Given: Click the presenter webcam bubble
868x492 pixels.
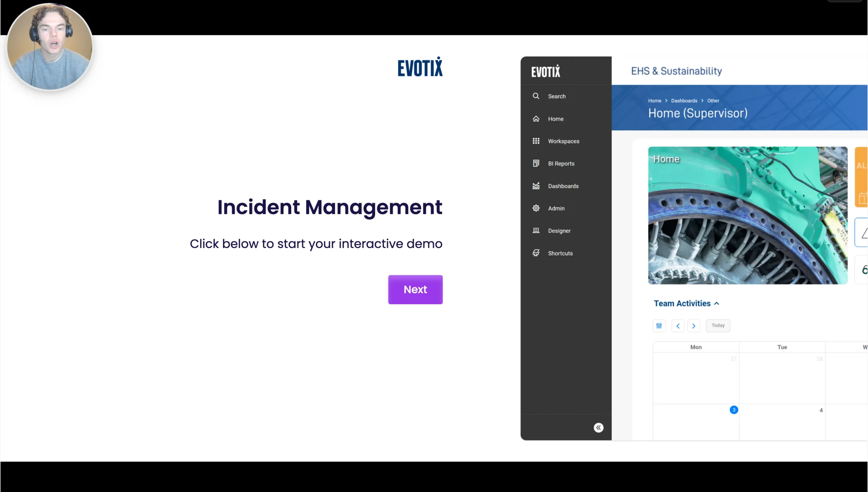Looking at the screenshot, I should [x=50, y=47].
